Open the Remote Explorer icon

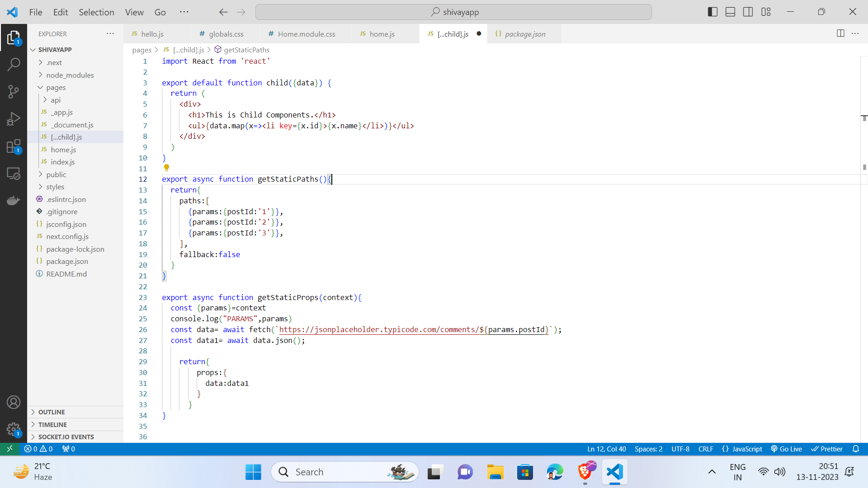14,174
